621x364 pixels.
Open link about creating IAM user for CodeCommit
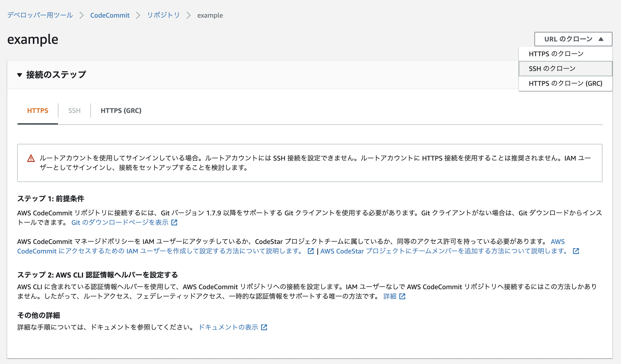291,246
